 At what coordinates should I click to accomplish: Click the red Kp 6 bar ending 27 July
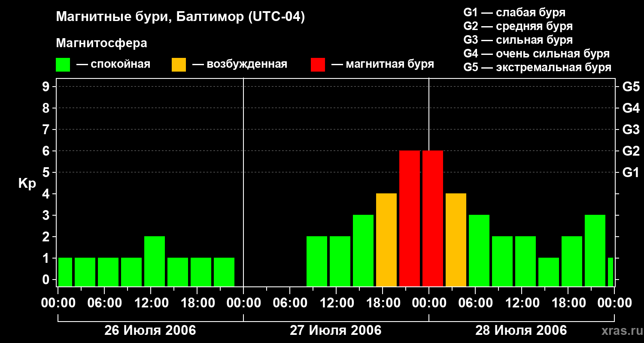click(x=410, y=219)
